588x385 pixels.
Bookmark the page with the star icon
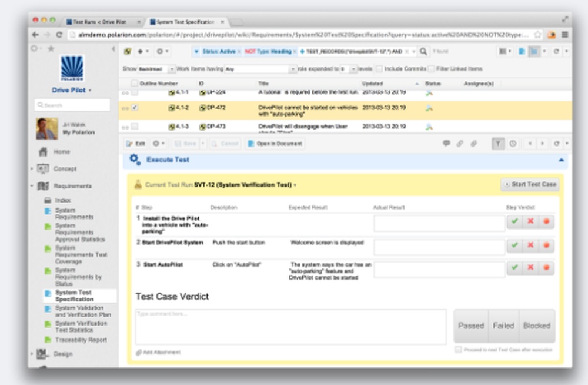pos(537,35)
